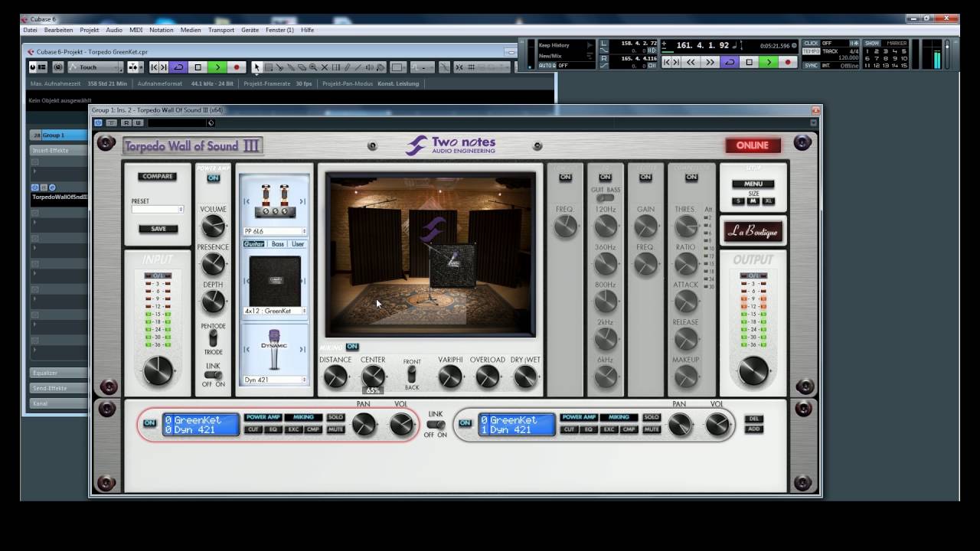The image size is (980, 551).
Task: Toggle the Guit/Bass EQ switch
Action: tap(605, 198)
